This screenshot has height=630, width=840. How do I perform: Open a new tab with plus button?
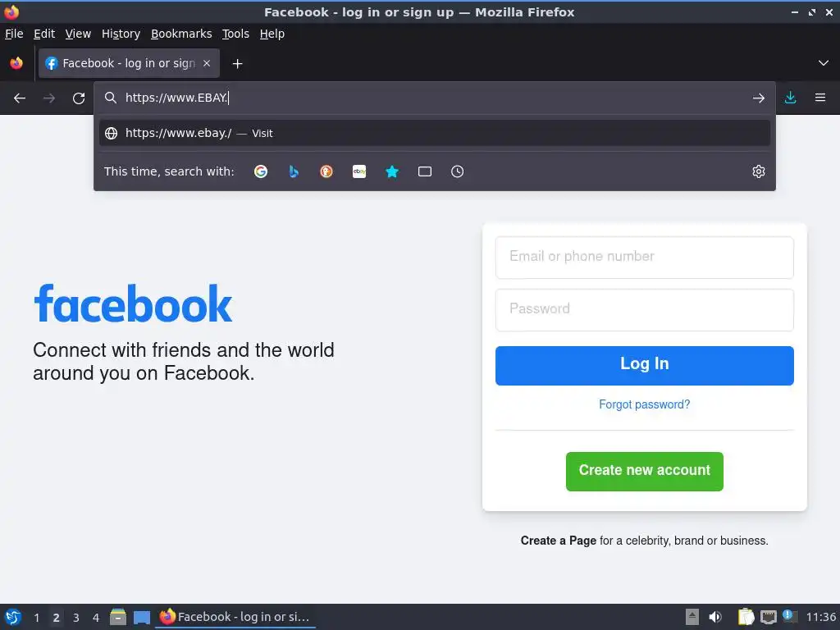coord(237,64)
